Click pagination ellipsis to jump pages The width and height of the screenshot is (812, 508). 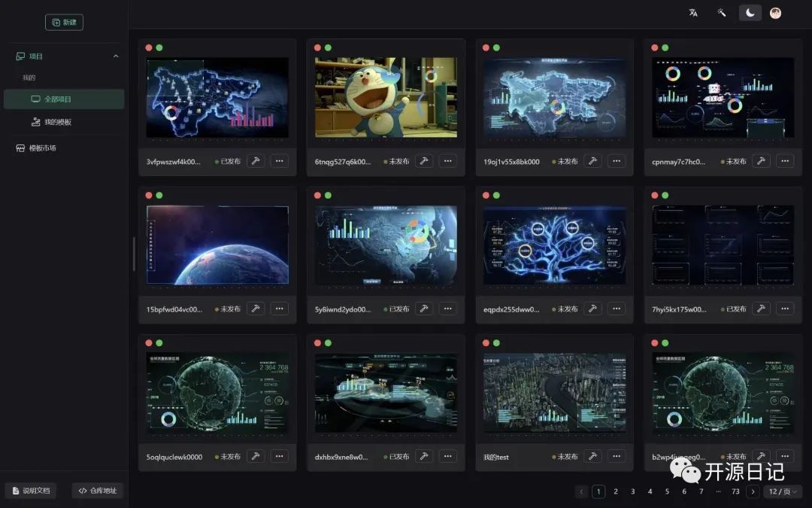pos(718,491)
